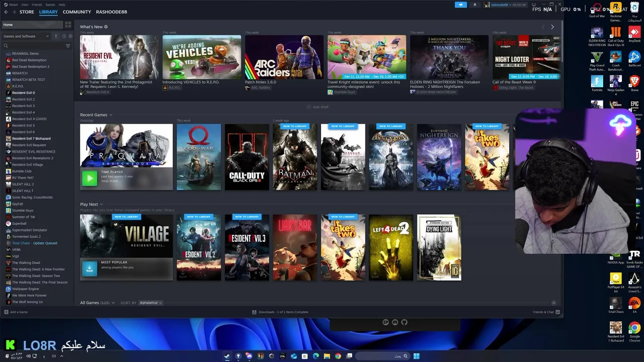The image size is (644, 362).
Task: Open Downloads status at the bottom
Action: click(x=280, y=312)
